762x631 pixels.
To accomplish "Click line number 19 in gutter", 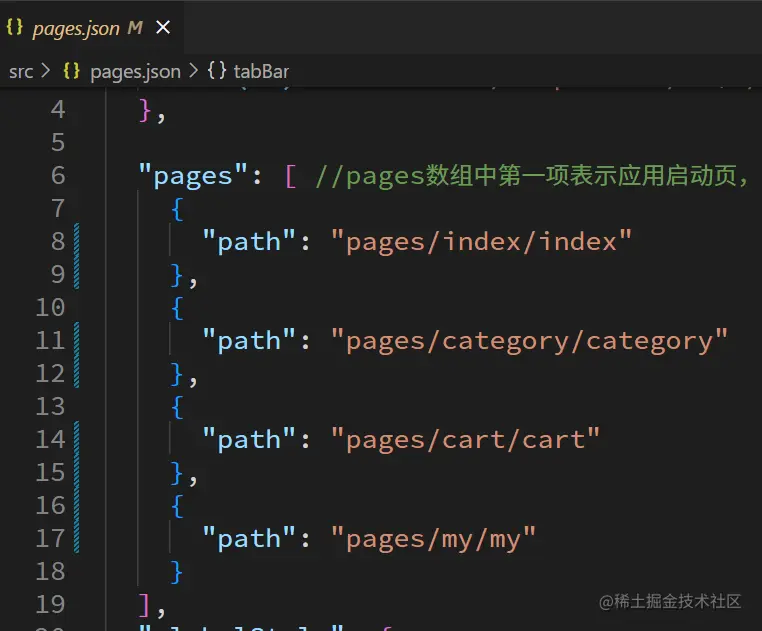I will [51, 604].
